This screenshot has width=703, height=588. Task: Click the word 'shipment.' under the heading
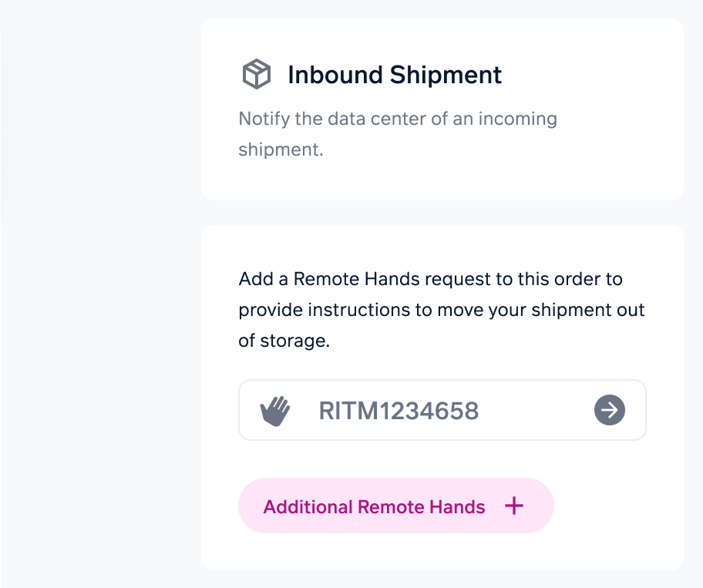point(281,150)
